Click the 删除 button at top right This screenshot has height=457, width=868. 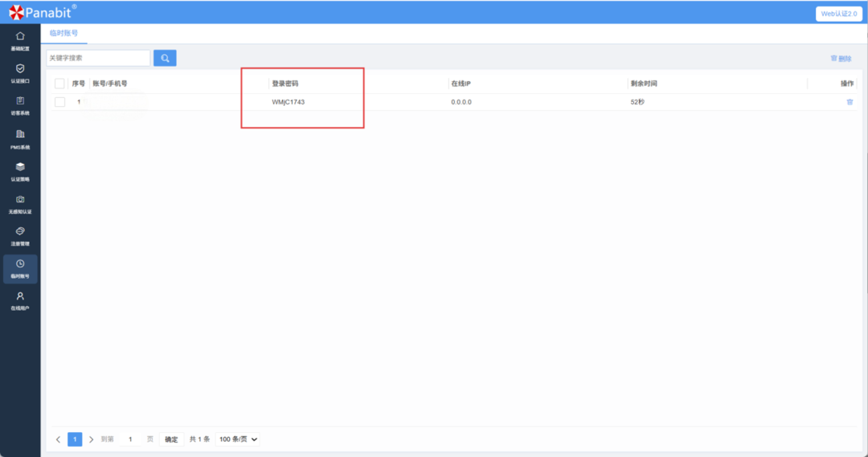(841, 58)
